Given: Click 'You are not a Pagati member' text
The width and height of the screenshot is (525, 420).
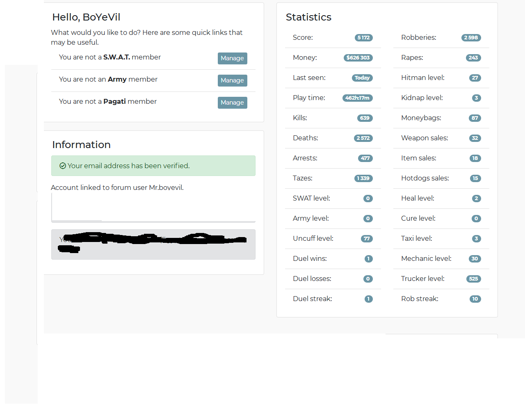Looking at the screenshot, I should click(108, 102).
